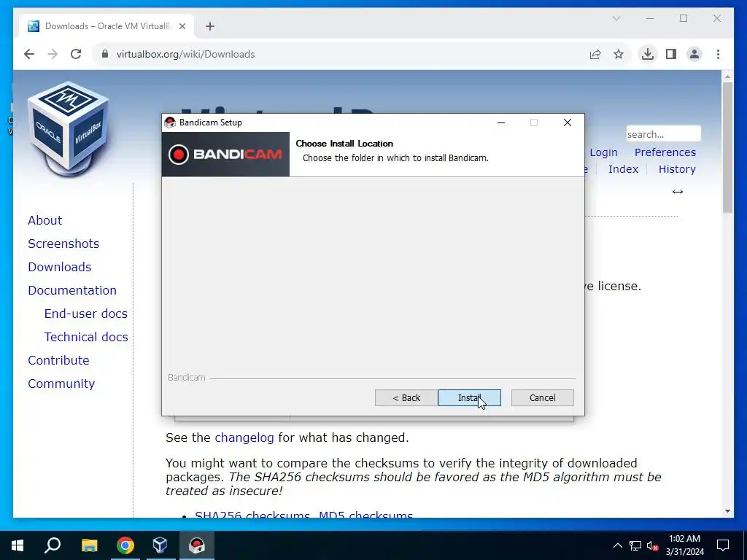747x560 pixels.
Task: Go back with the < Back button
Action: tap(406, 397)
